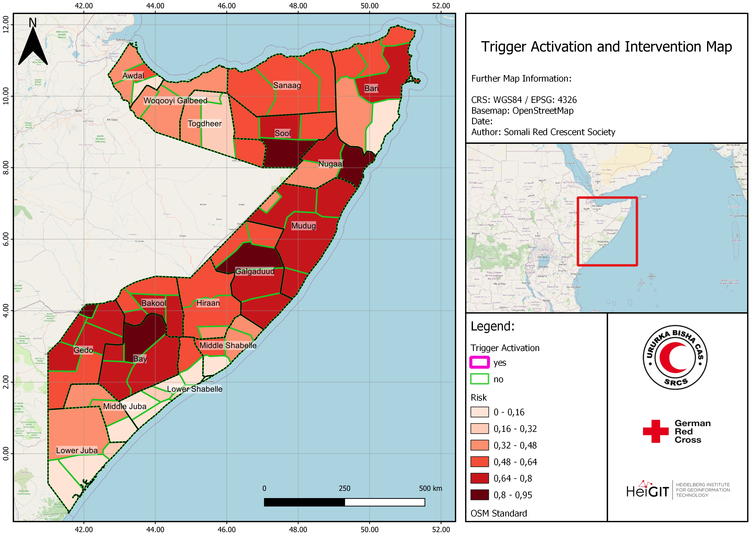This screenshot has width=756, height=535.
Task: Click the Middle Shabelle label
Action: pyautogui.click(x=228, y=345)
